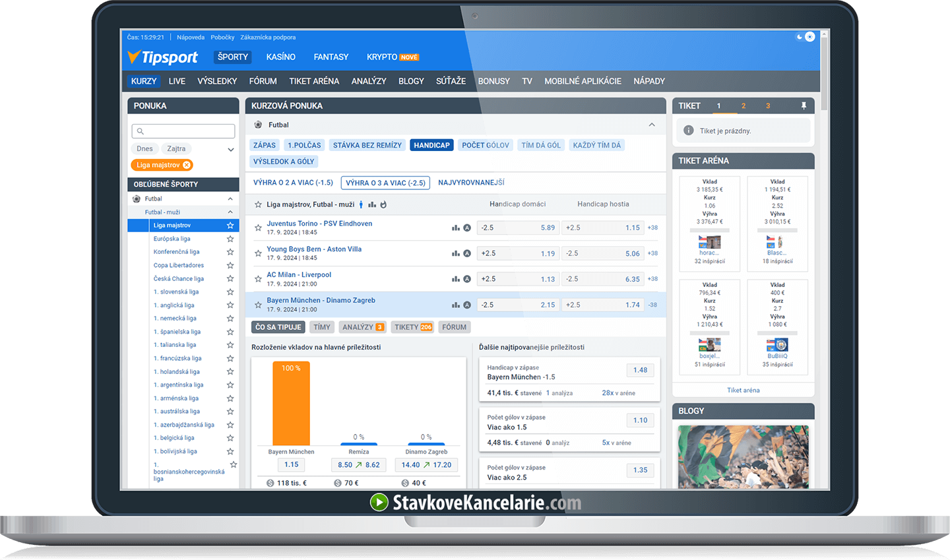950x560 pixels.
Task: Select the POČET GÓLOV bet type tab
Action: [x=486, y=145]
